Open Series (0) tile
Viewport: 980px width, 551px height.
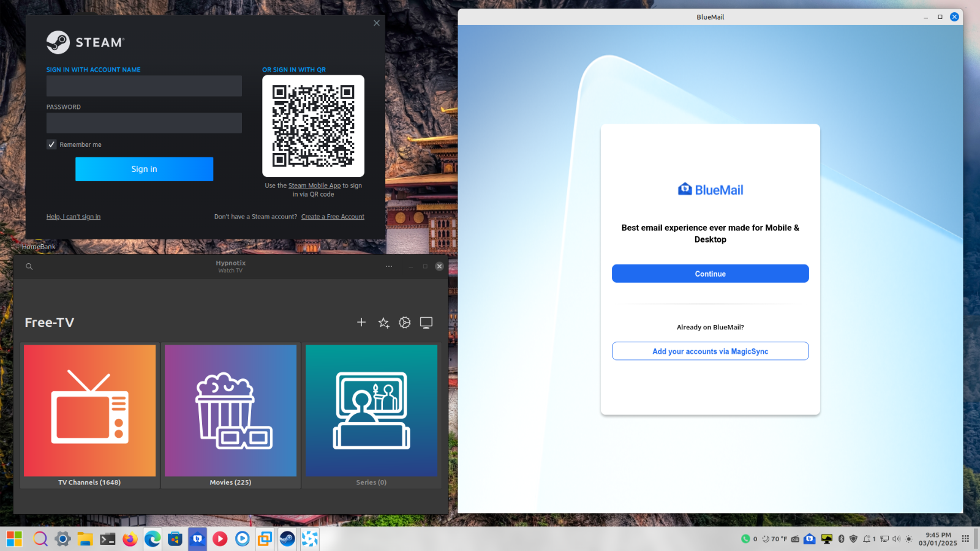click(x=371, y=416)
